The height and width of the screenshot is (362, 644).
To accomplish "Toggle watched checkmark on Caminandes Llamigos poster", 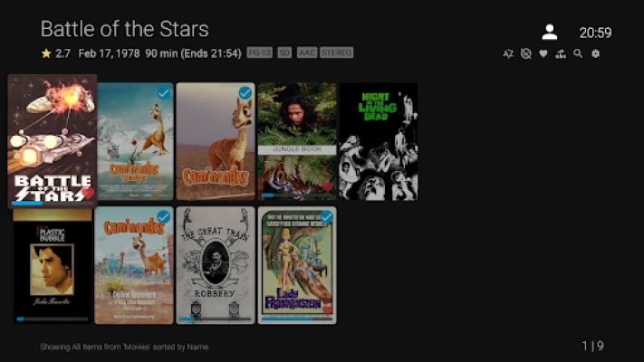I will point(163,93).
